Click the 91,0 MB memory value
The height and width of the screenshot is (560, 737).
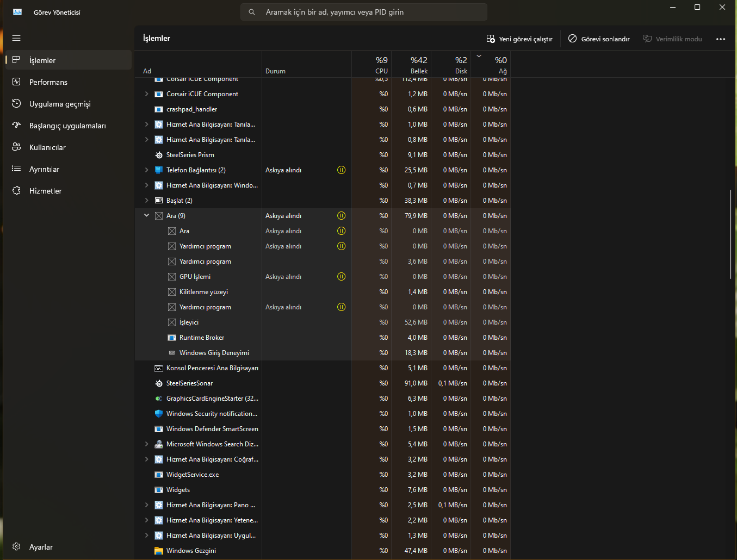[416, 383]
